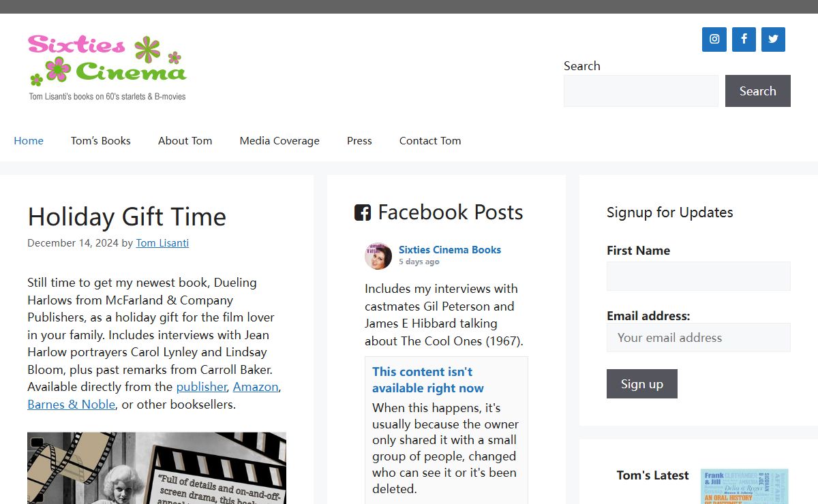Click the Dueling Harlows promo image

pyautogui.click(x=157, y=468)
